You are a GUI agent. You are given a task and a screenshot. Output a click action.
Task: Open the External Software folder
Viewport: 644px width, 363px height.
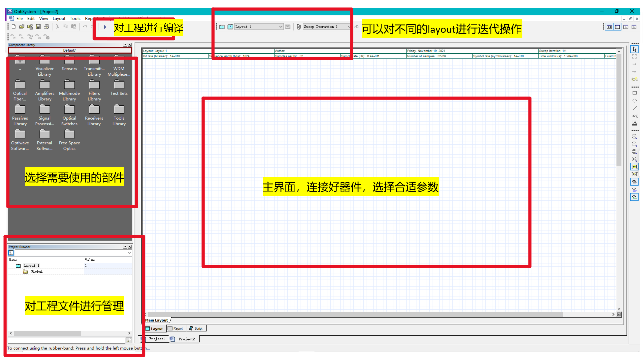pyautogui.click(x=45, y=140)
